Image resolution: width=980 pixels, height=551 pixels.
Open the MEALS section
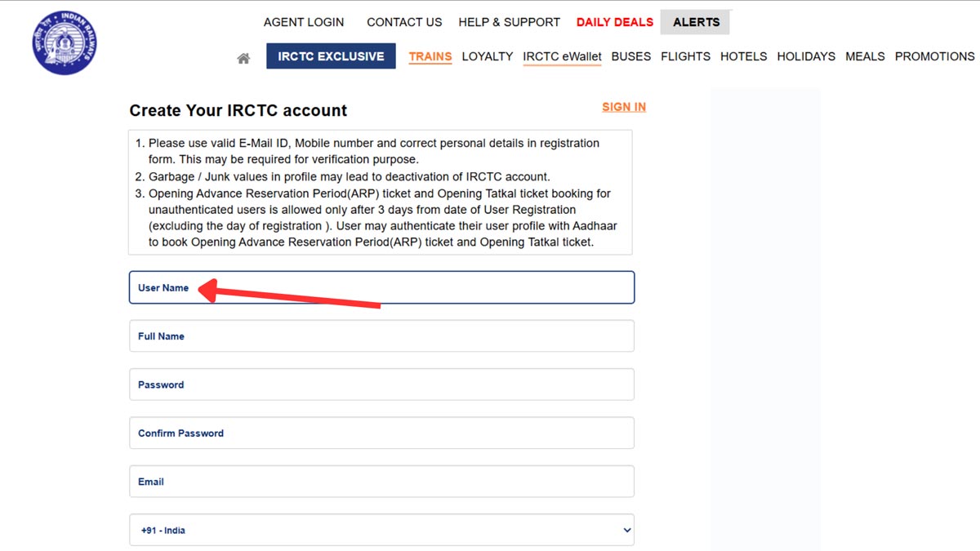pyautogui.click(x=865, y=56)
